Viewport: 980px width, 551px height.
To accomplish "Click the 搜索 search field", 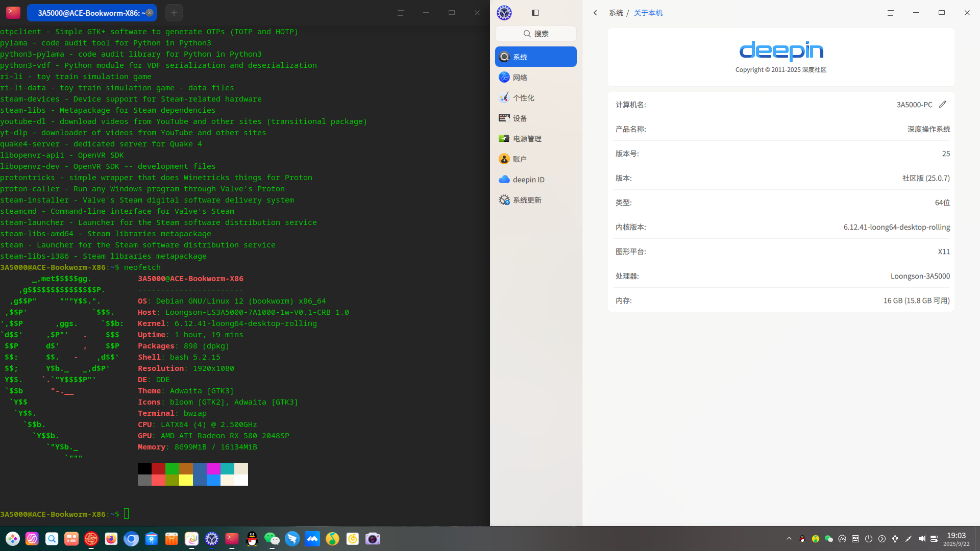I will pos(536,34).
